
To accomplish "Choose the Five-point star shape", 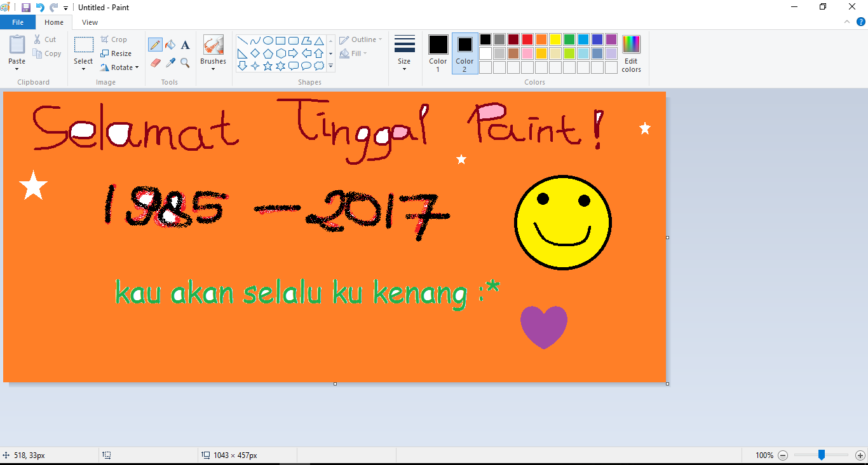I will pyautogui.click(x=268, y=66).
